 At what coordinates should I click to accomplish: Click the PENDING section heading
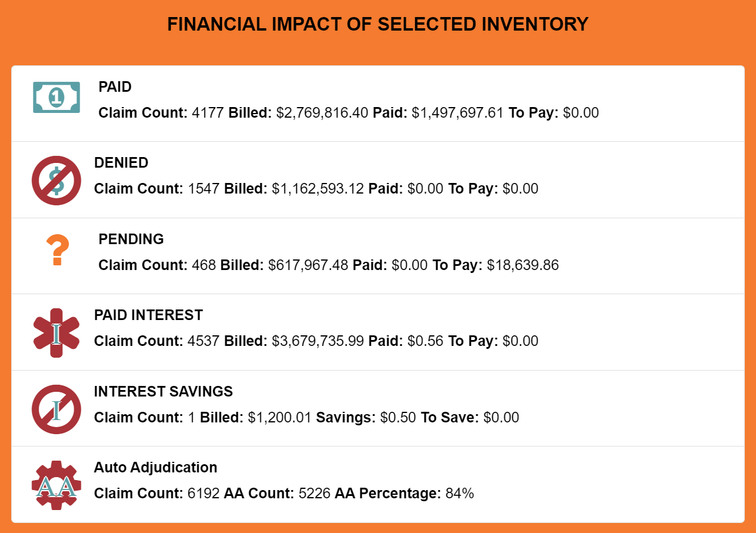(131, 239)
